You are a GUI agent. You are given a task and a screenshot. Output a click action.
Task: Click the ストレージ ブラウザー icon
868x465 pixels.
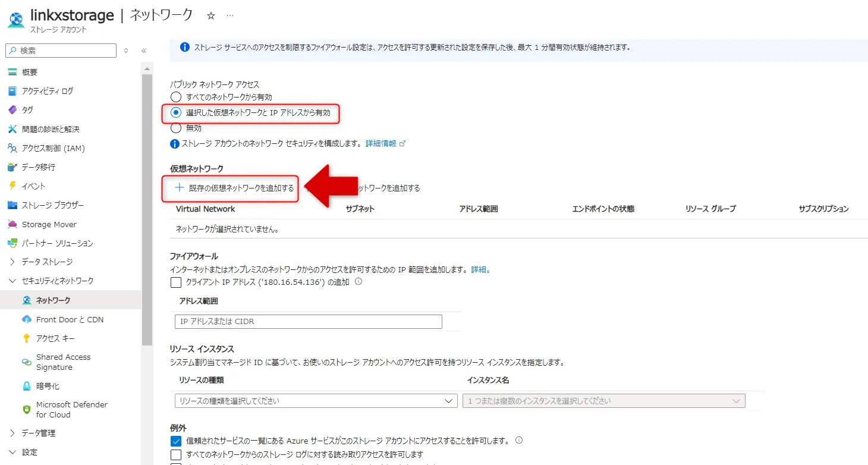pyautogui.click(x=12, y=205)
